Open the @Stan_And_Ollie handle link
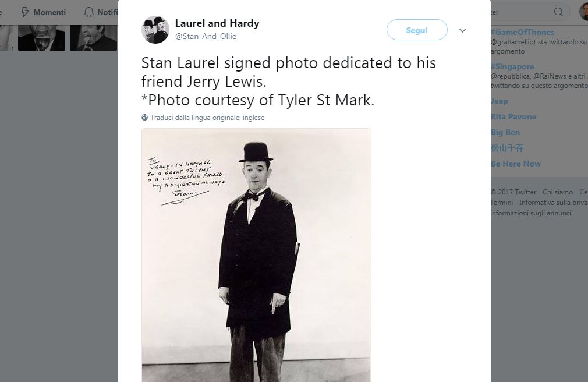The image size is (588, 382). click(x=206, y=36)
